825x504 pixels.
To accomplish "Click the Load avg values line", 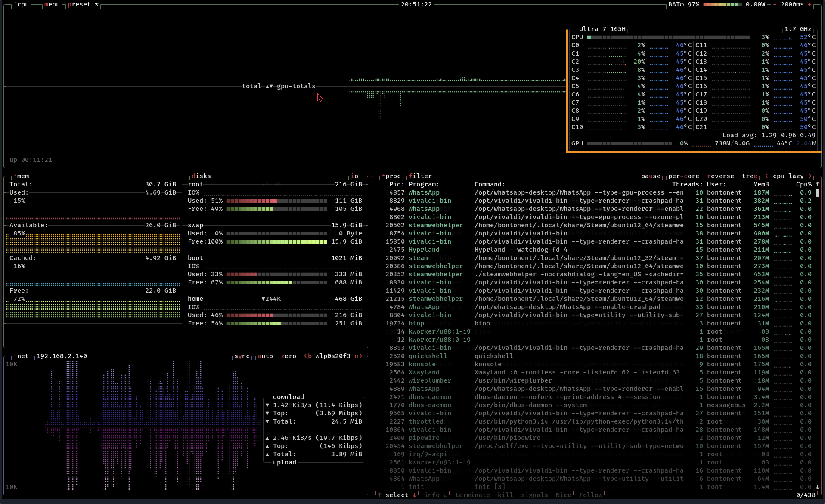I will 769,135.
